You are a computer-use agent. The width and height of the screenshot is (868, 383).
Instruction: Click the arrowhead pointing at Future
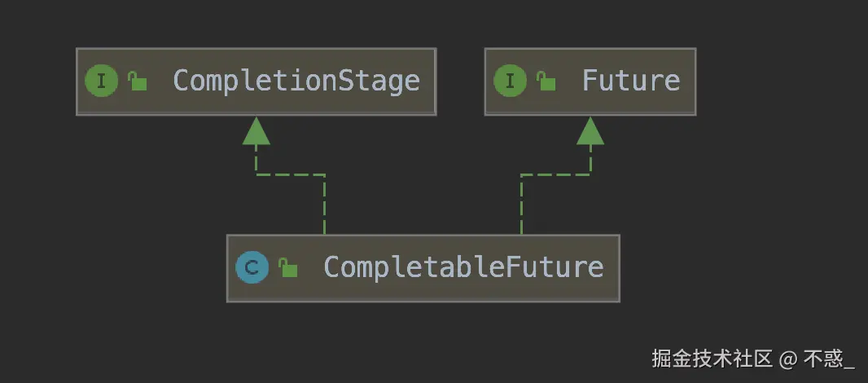pos(590,131)
